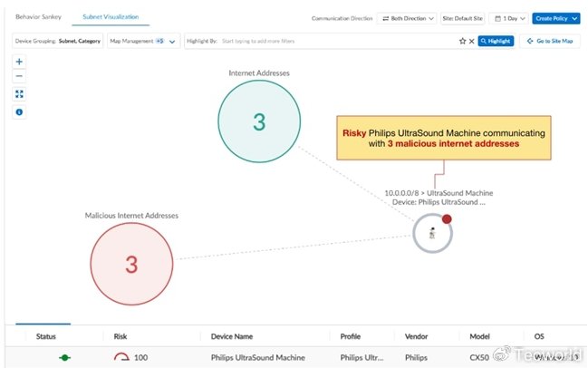Click the blue Highlight button
Image resolution: width=588 pixels, height=368 pixels.
click(x=496, y=41)
